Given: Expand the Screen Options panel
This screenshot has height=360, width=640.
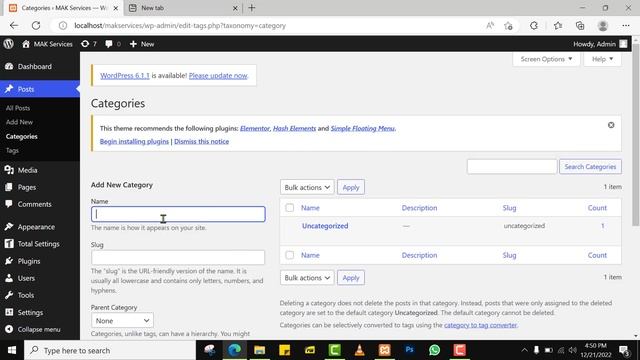Looking at the screenshot, I should pyautogui.click(x=546, y=59).
